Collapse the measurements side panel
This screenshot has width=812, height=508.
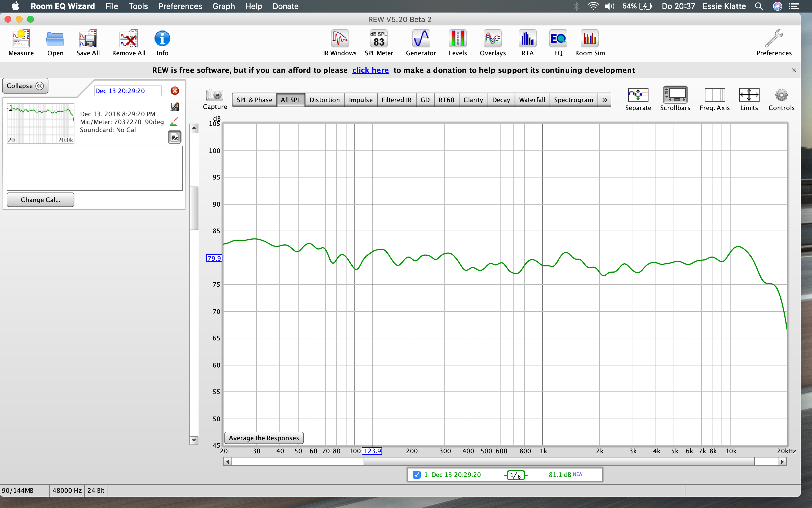(x=25, y=86)
